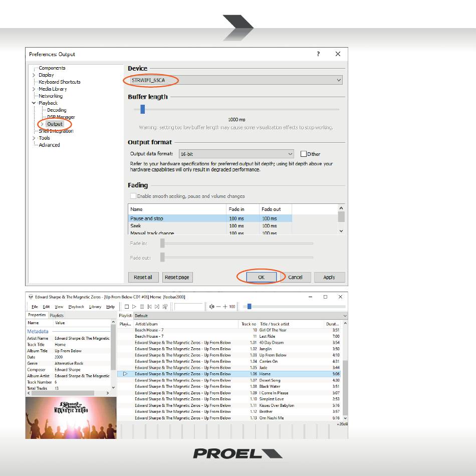Toggle smooth seeking, pause and volume changes
The image size is (476, 476).
(x=133, y=196)
